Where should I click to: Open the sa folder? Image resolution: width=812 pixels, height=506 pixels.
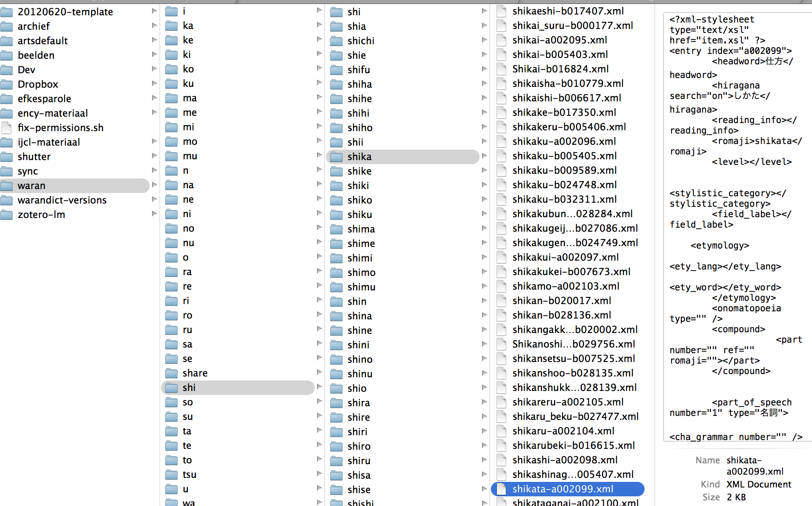tap(187, 344)
